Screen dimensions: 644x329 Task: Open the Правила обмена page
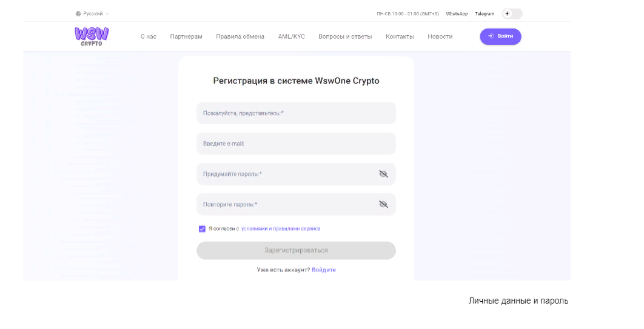tap(240, 36)
